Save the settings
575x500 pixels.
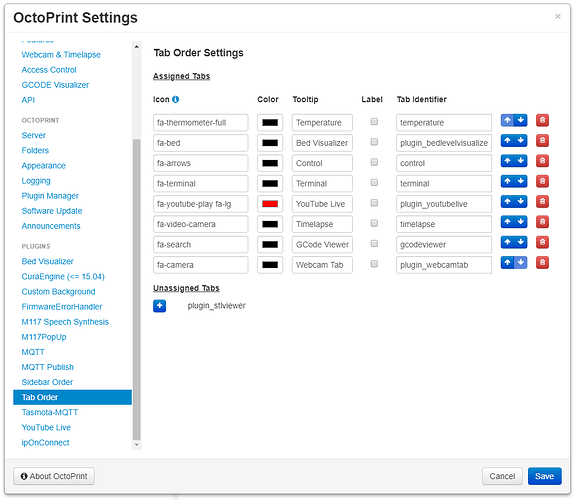pyautogui.click(x=545, y=476)
